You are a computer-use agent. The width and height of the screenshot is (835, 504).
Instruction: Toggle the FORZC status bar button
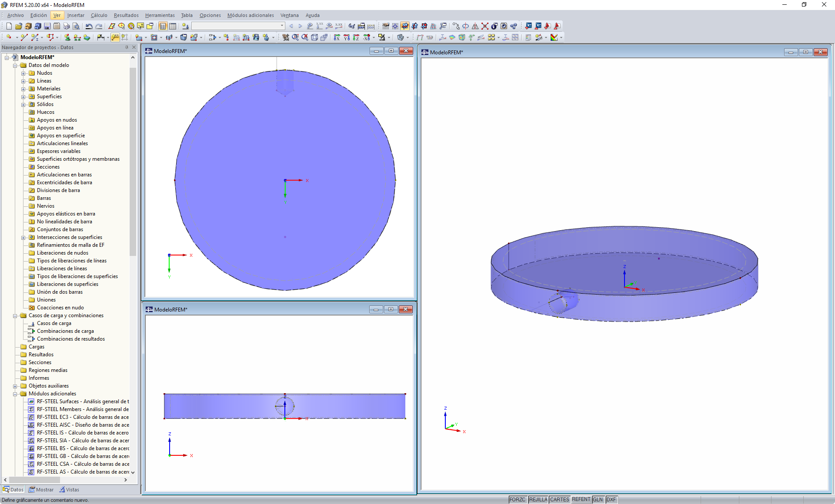(517, 500)
